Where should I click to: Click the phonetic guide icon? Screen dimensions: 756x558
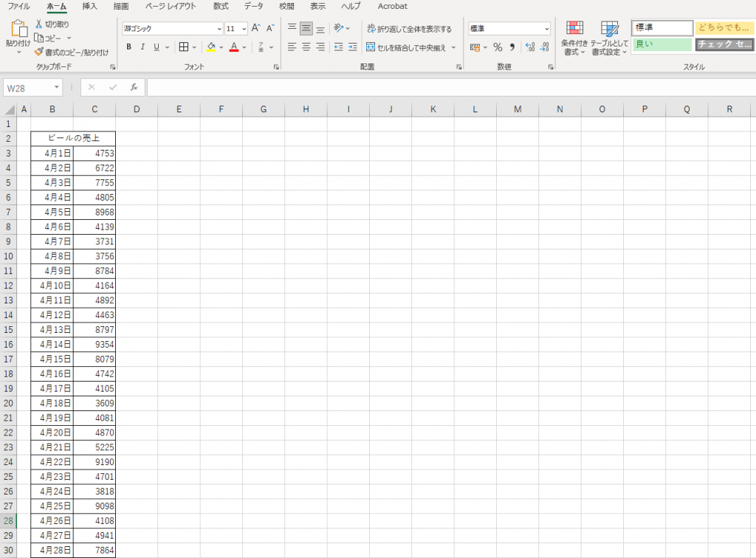(x=261, y=46)
